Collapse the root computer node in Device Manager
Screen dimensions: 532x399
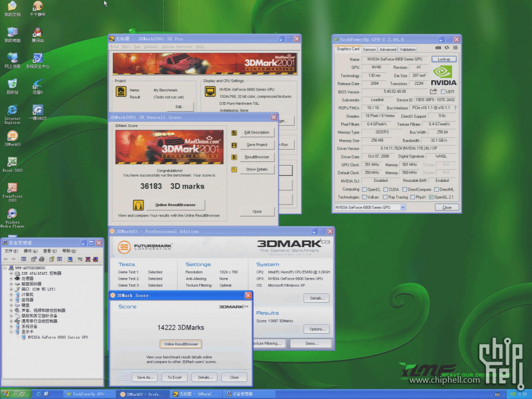5,268
